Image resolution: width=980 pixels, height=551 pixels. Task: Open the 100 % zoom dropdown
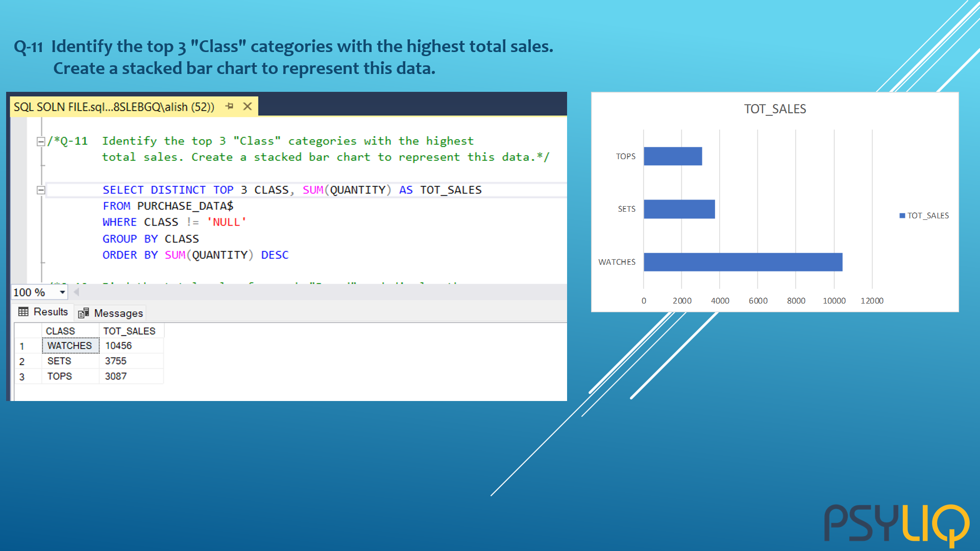(62, 292)
